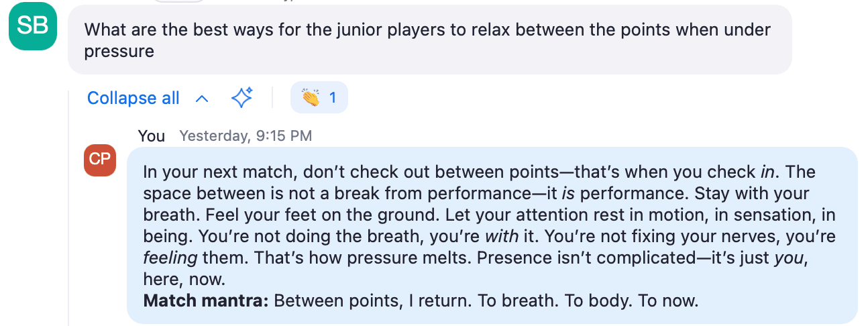Screen dimensions: 868x326
Task: Click the word pressure in SB's question
Action: [x=119, y=51]
